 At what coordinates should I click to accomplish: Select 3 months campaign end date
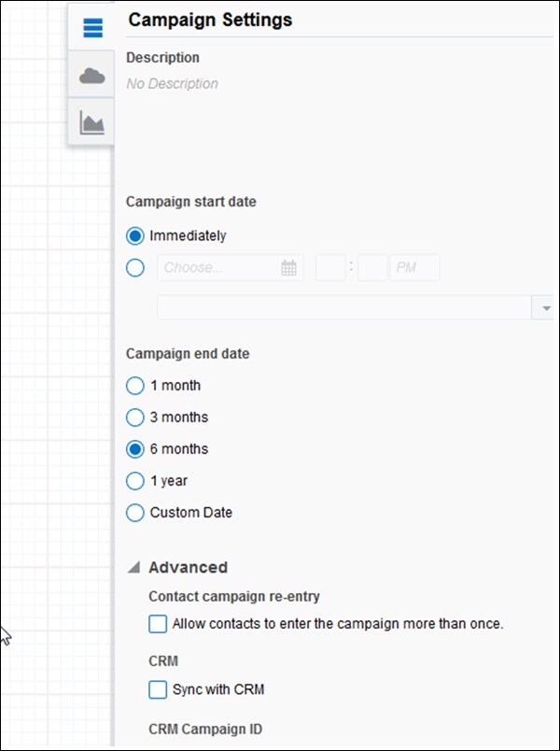click(135, 418)
